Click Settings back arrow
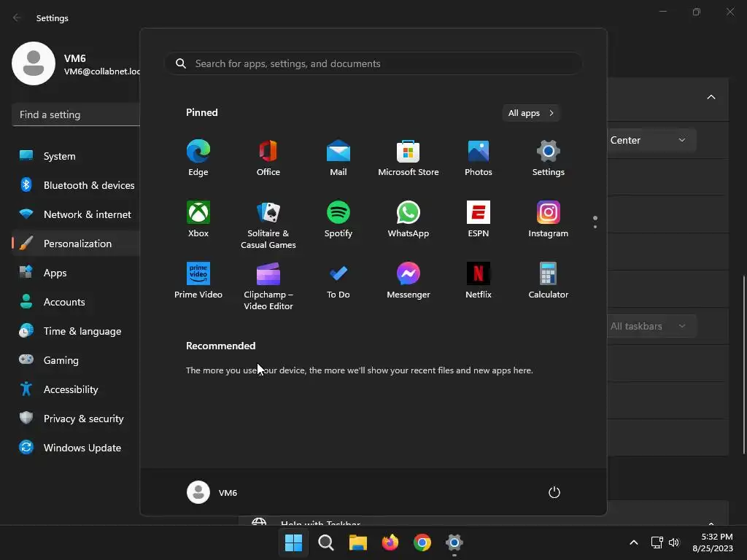Screen dimensions: 747x560 click(x=18, y=17)
